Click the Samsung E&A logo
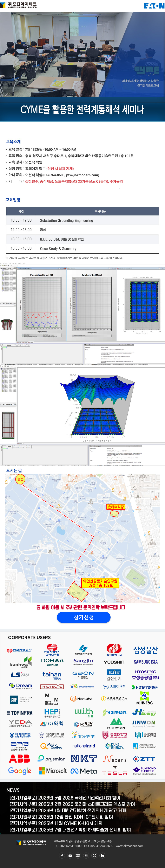 (x=145, y=662)
